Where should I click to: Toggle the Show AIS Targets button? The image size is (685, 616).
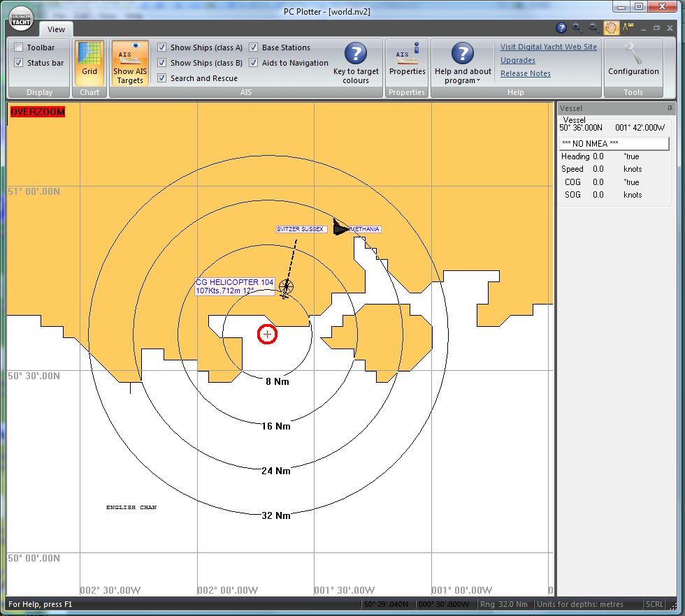click(x=130, y=62)
